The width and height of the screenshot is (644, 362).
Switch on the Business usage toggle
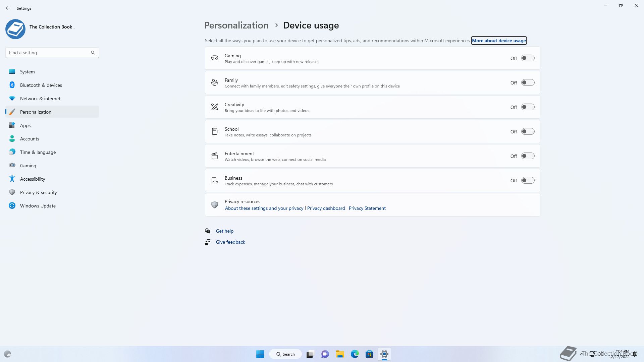[x=527, y=180]
